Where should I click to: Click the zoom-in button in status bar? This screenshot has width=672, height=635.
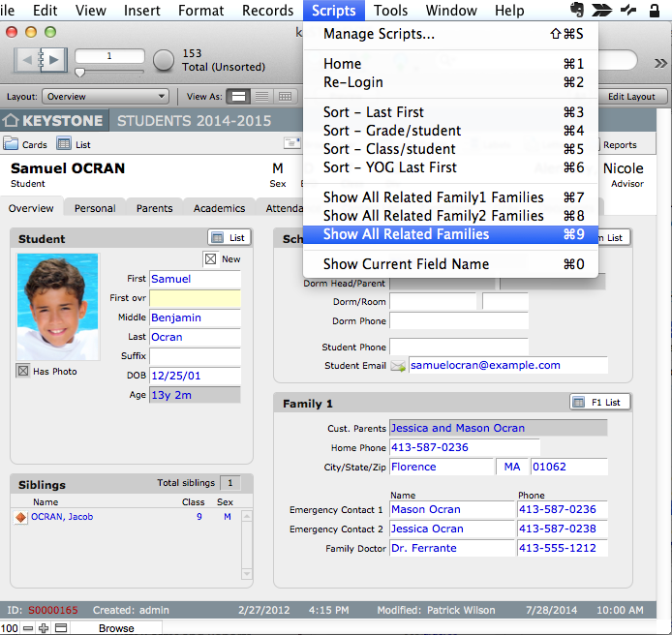click(x=43, y=628)
